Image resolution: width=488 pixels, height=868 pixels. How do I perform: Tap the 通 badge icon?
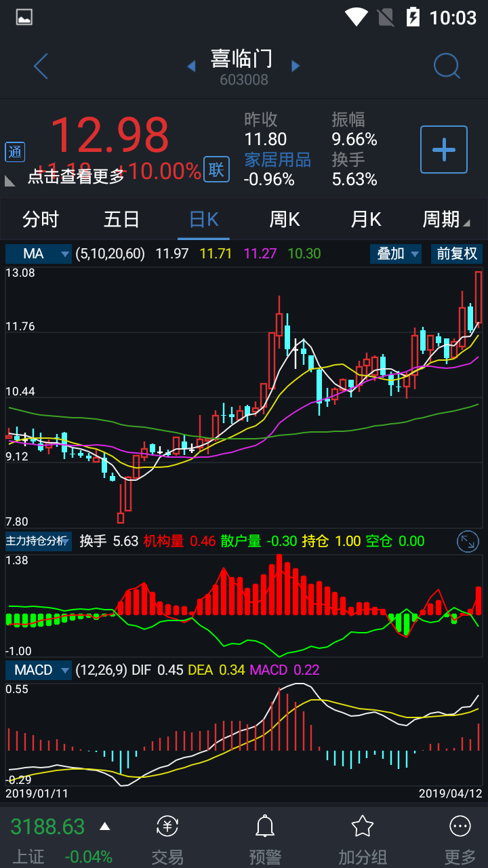(x=15, y=152)
